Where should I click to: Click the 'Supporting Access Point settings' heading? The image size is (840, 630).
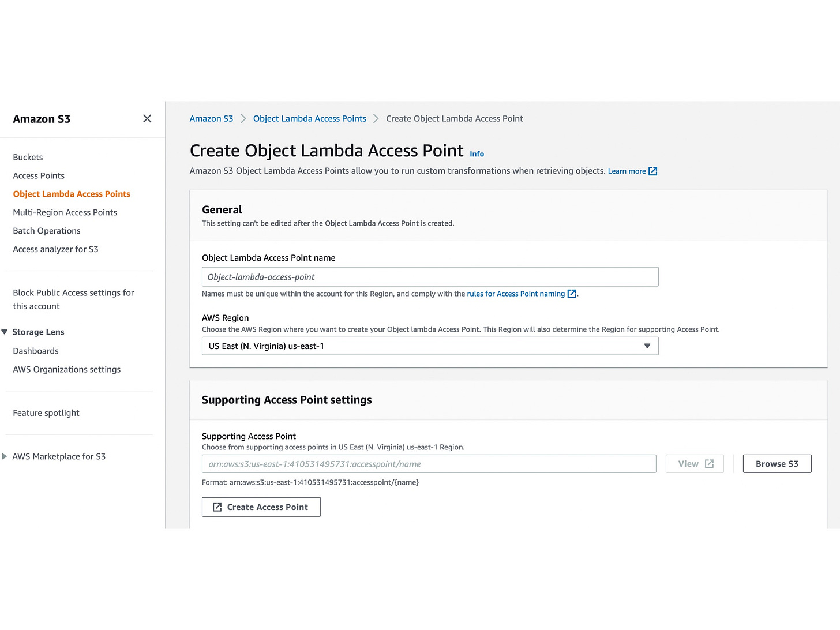287,400
